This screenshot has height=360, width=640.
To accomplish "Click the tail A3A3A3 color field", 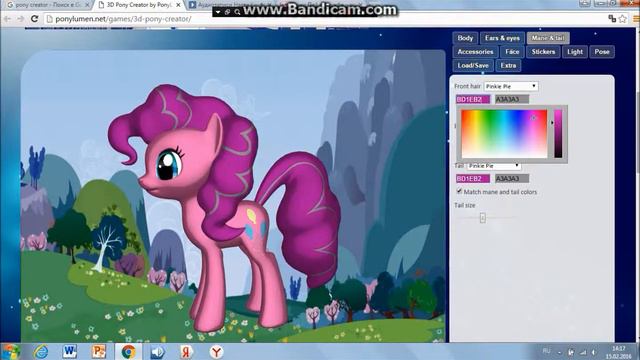I will 512,178.
